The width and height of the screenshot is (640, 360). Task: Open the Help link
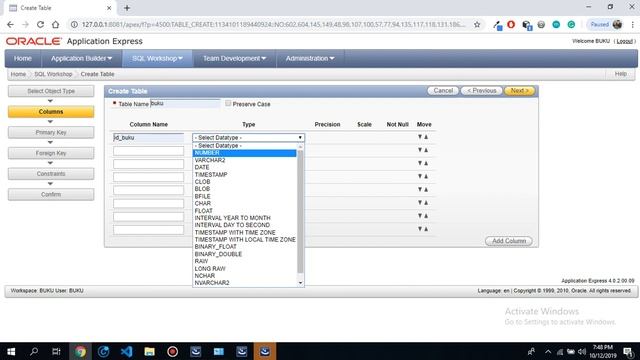point(620,74)
